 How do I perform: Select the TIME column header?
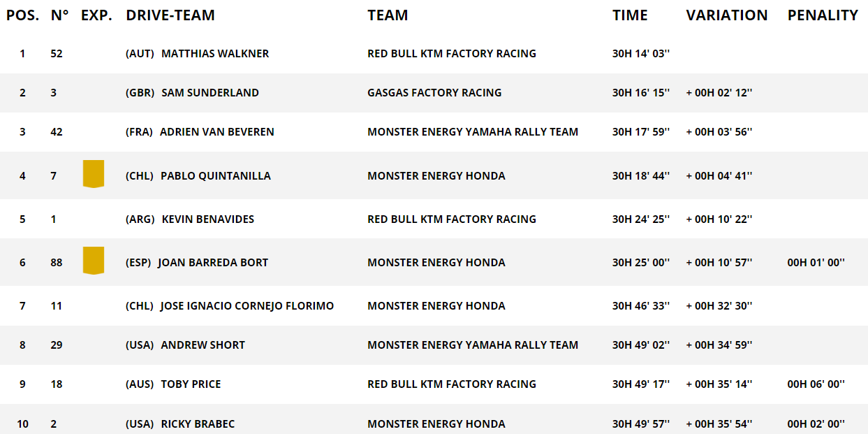630,15
